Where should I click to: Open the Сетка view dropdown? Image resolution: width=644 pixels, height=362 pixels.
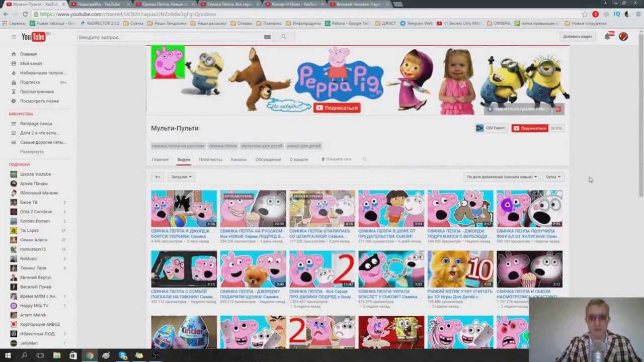[553, 177]
